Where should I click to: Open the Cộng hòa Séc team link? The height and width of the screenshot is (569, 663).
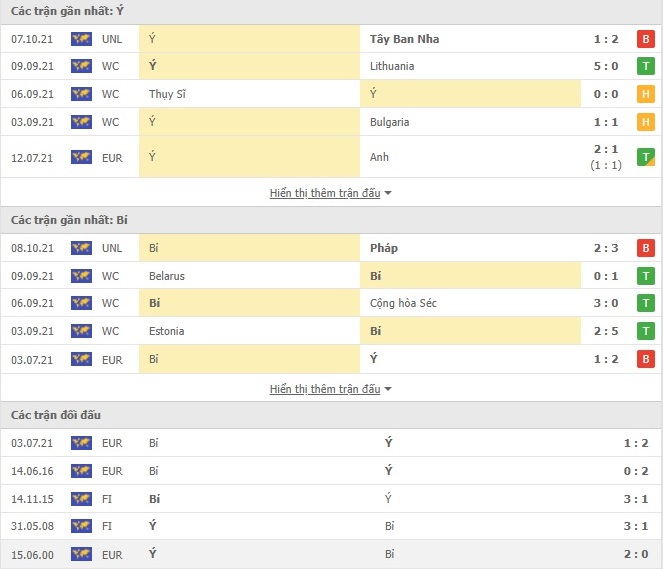[x=403, y=303]
